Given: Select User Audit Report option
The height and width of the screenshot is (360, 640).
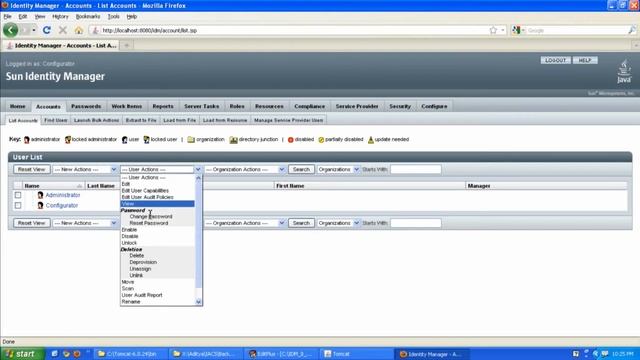Looking at the screenshot, I should (x=158, y=295).
